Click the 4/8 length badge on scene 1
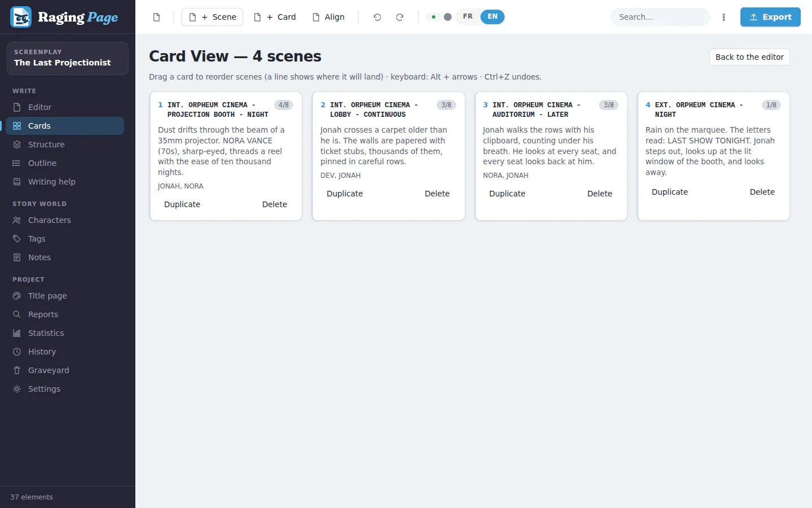 pos(284,105)
